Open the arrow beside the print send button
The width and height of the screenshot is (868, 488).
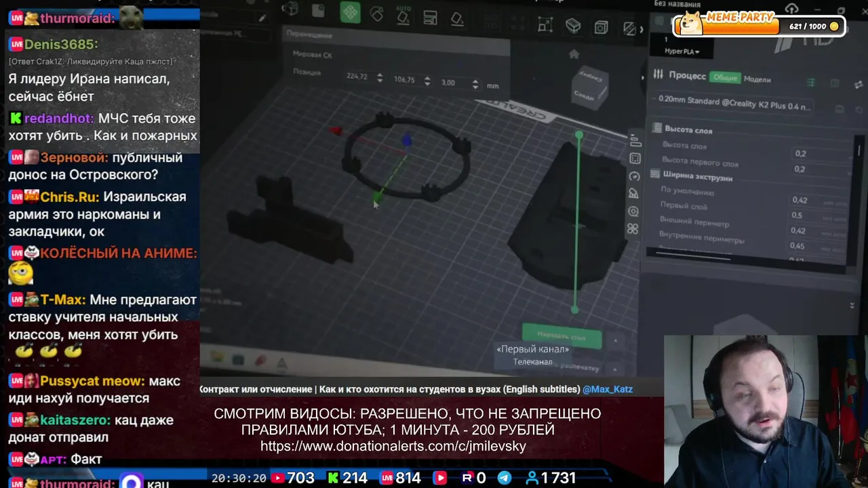click(616, 369)
